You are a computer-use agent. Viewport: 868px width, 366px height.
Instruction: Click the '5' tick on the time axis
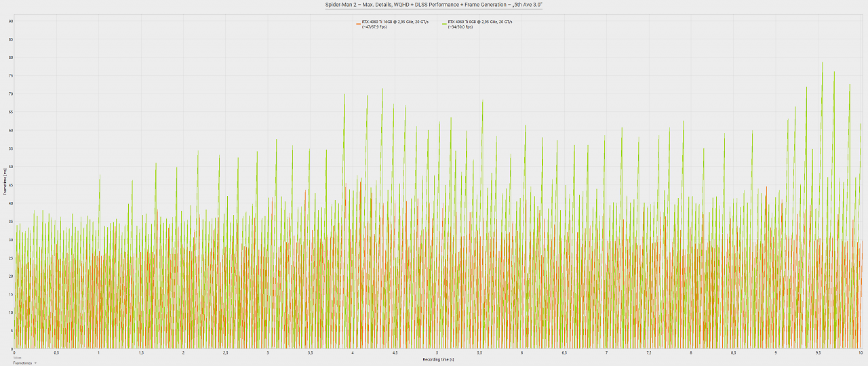(437, 353)
